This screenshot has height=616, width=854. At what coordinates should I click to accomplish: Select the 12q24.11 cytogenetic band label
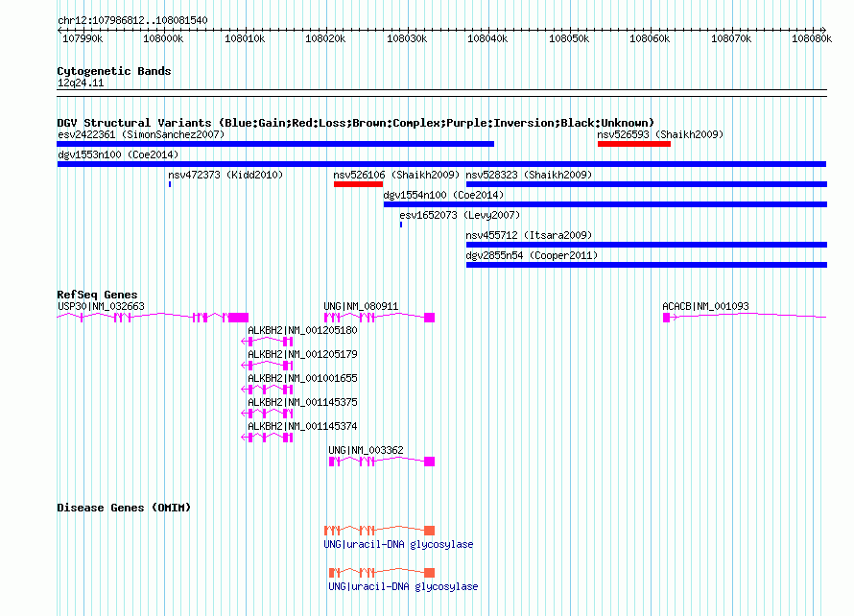click(81, 83)
